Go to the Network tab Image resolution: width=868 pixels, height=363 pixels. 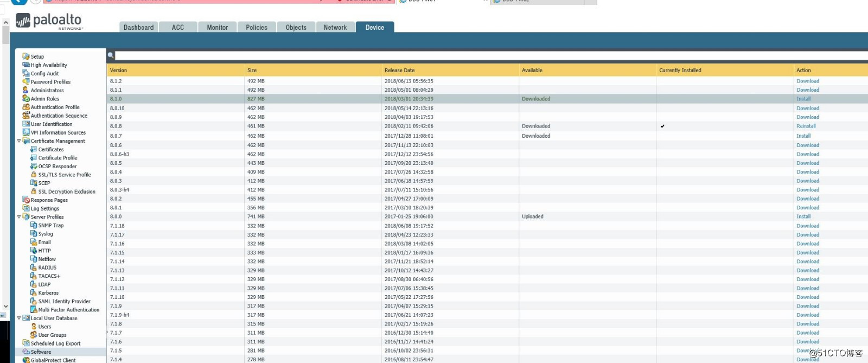[335, 27]
